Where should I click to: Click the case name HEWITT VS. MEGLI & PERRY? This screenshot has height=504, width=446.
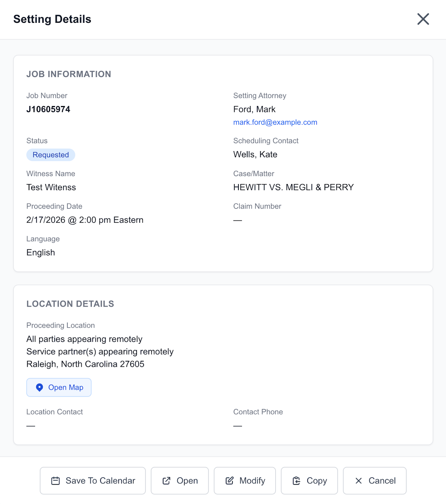click(293, 187)
